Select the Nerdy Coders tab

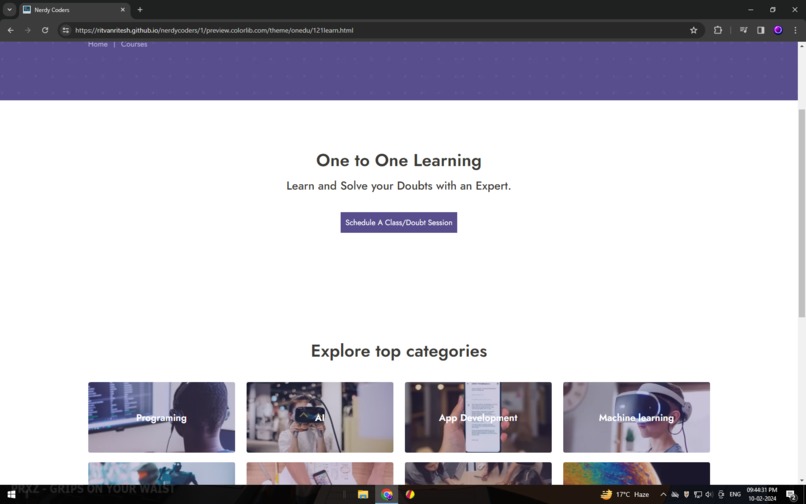pos(74,10)
